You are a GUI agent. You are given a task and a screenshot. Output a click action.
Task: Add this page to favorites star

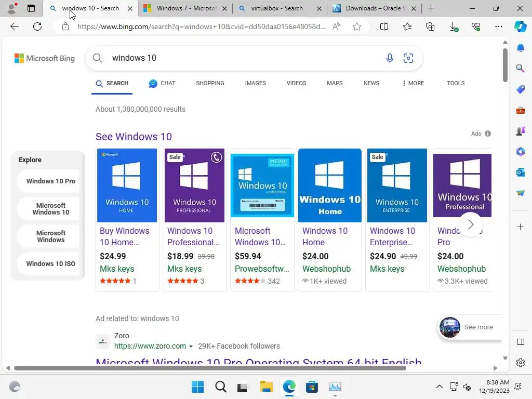(x=356, y=26)
